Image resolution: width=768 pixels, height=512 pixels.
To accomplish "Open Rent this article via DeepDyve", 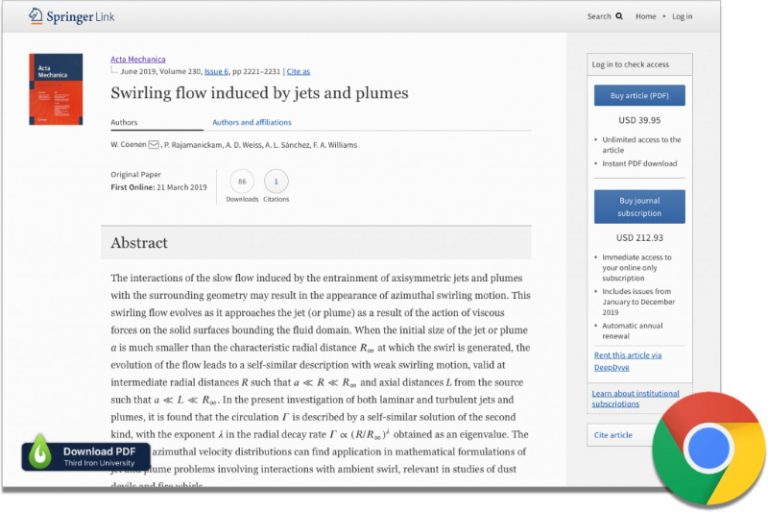I will click(x=627, y=361).
